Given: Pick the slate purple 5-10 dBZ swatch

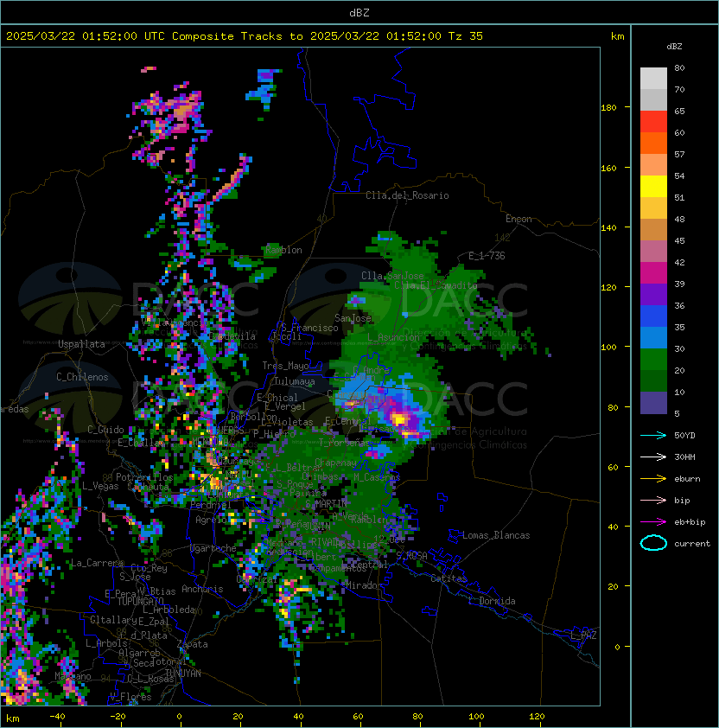Looking at the screenshot, I should 653,403.
